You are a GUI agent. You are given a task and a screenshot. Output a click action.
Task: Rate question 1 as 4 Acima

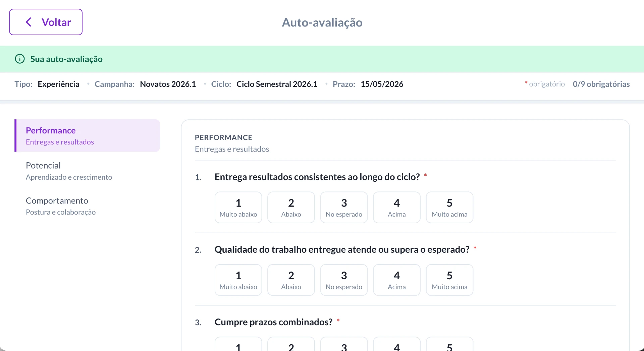point(397,208)
